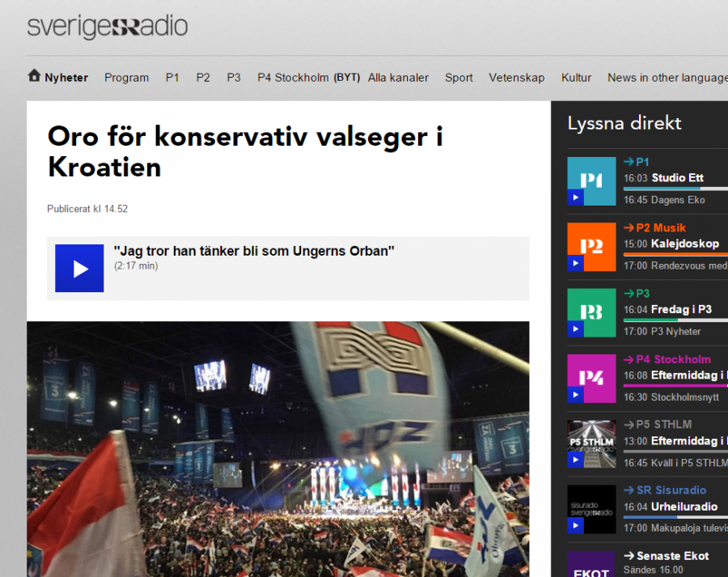
Task: Select P3 in the navigation bar
Action: pyautogui.click(x=234, y=78)
